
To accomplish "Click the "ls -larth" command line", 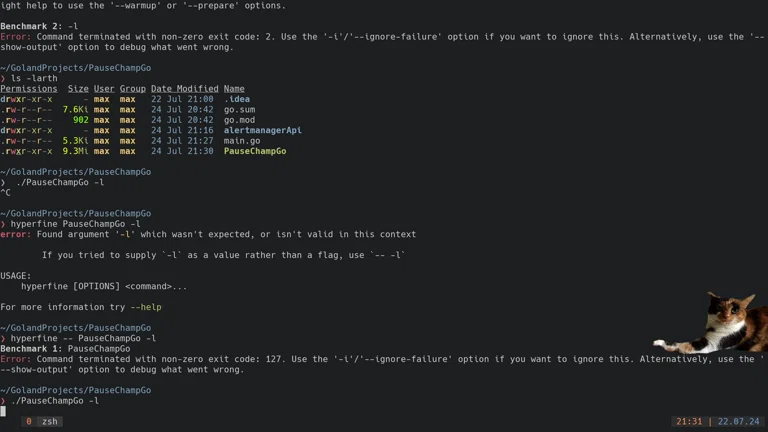I will point(34,78).
